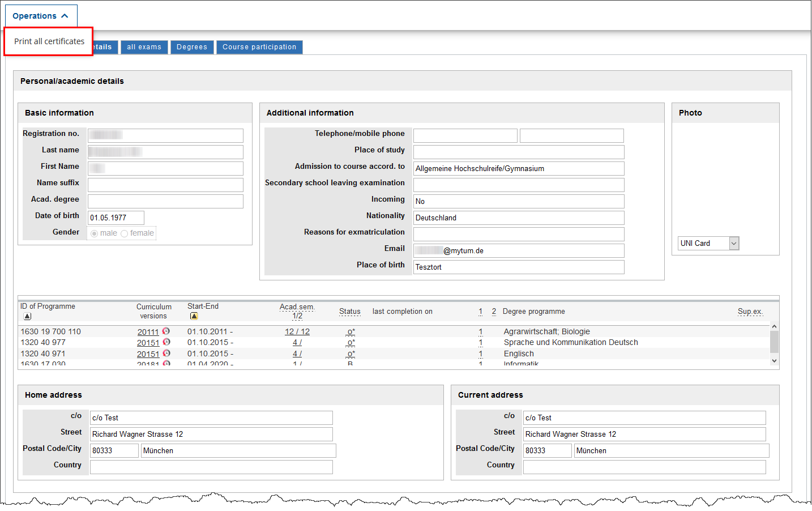The image size is (812, 511).
Task: Switch to the all exams tab
Action: click(144, 47)
